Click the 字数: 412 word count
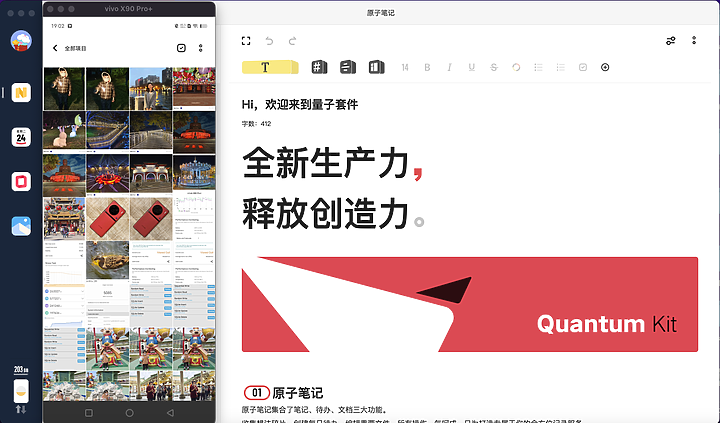The image size is (720, 423). (256, 124)
